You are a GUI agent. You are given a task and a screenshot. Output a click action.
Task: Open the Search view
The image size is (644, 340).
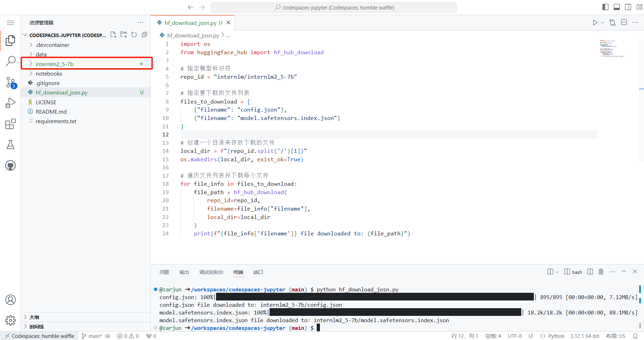(10, 61)
